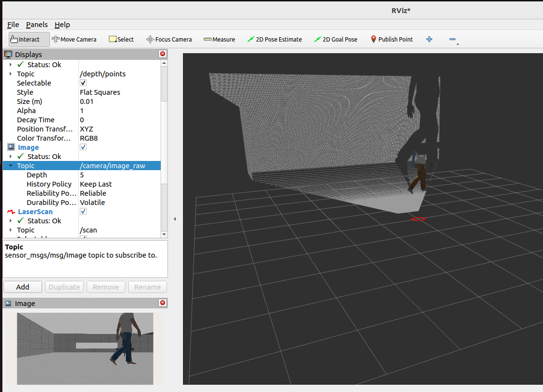Viewport: 543px width, 392px height.
Task: Activate the Move Camera tool
Action: (74, 40)
